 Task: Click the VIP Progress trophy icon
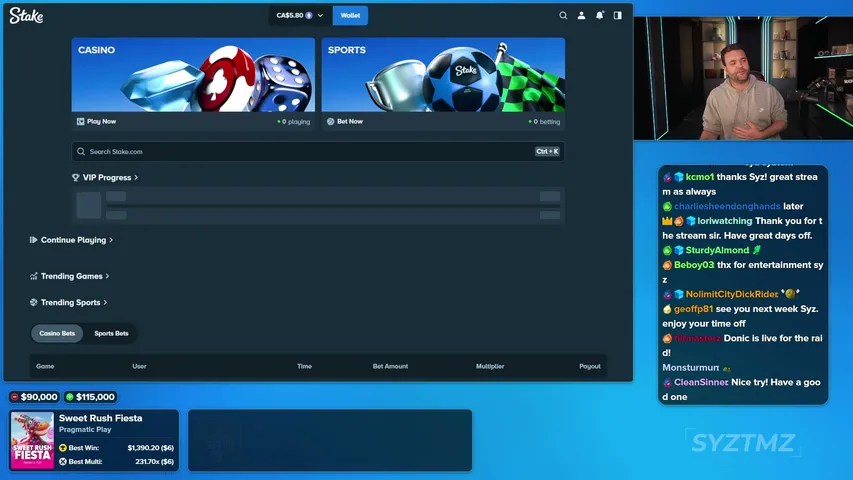(76, 177)
